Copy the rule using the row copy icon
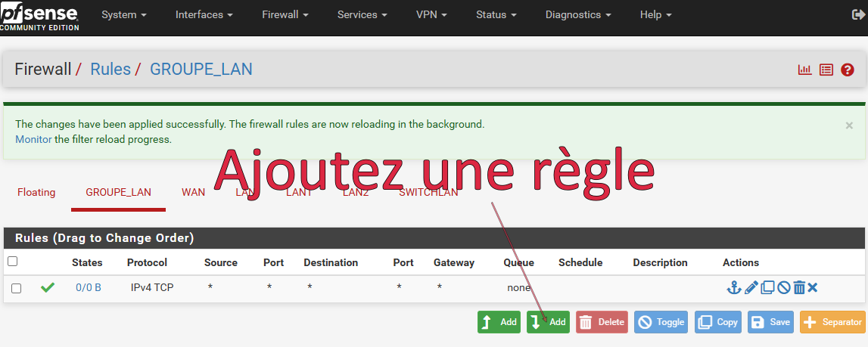868x347 pixels. pyautogui.click(x=767, y=287)
